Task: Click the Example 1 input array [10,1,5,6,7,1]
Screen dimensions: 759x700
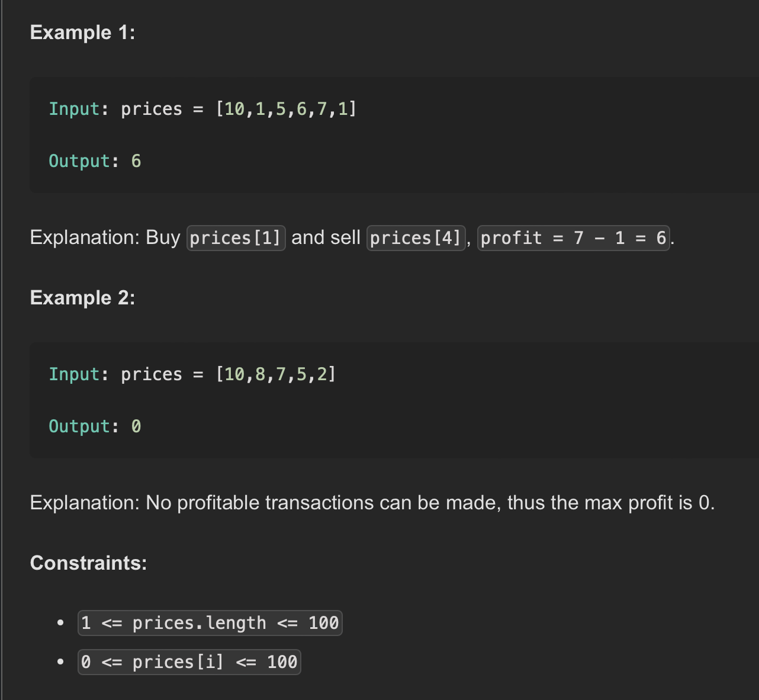Action: [287, 109]
